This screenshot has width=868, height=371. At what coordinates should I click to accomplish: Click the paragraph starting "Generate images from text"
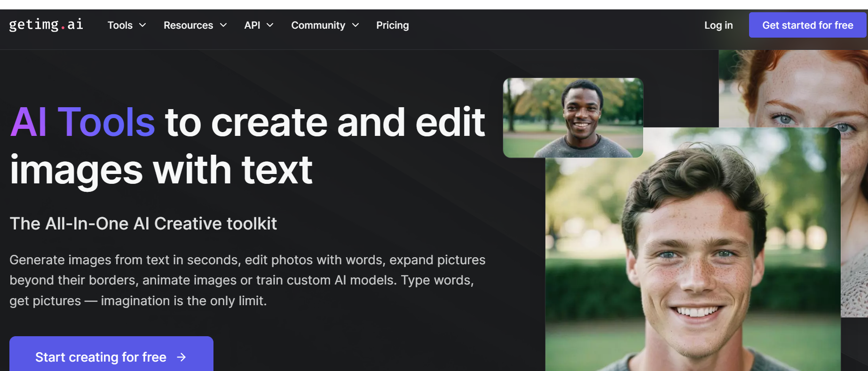coord(247,280)
